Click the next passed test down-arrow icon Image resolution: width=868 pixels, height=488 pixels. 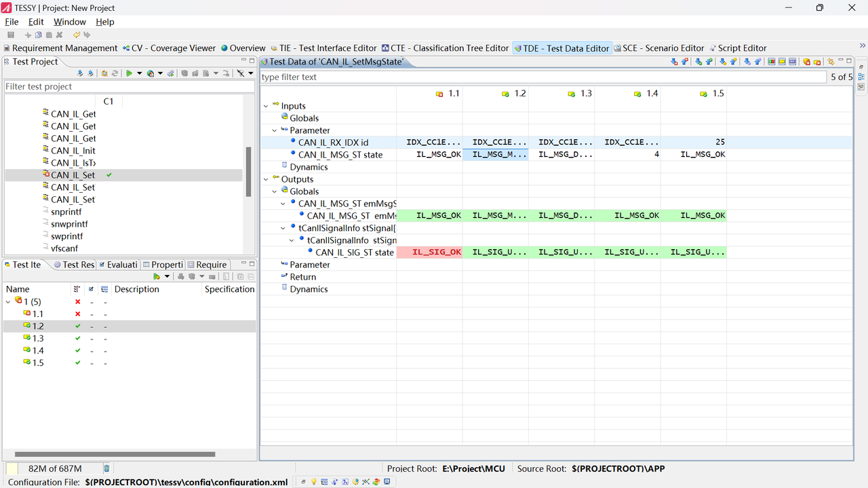698,62
